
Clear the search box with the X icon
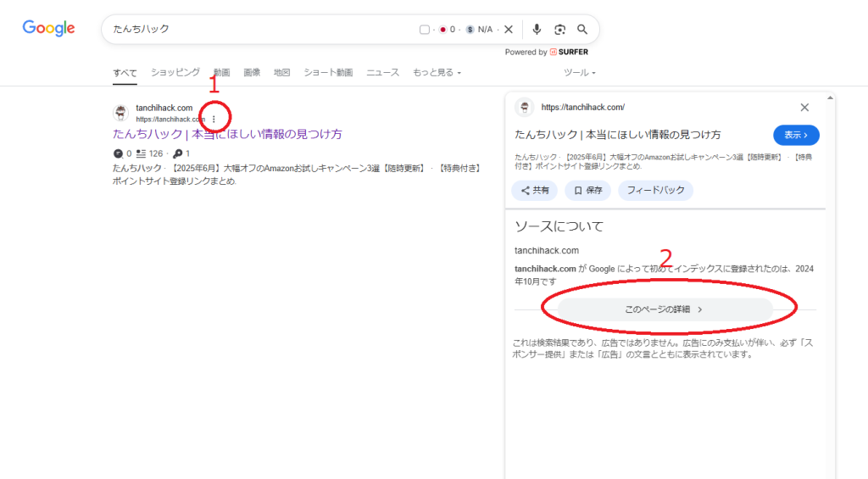(509, 30)
